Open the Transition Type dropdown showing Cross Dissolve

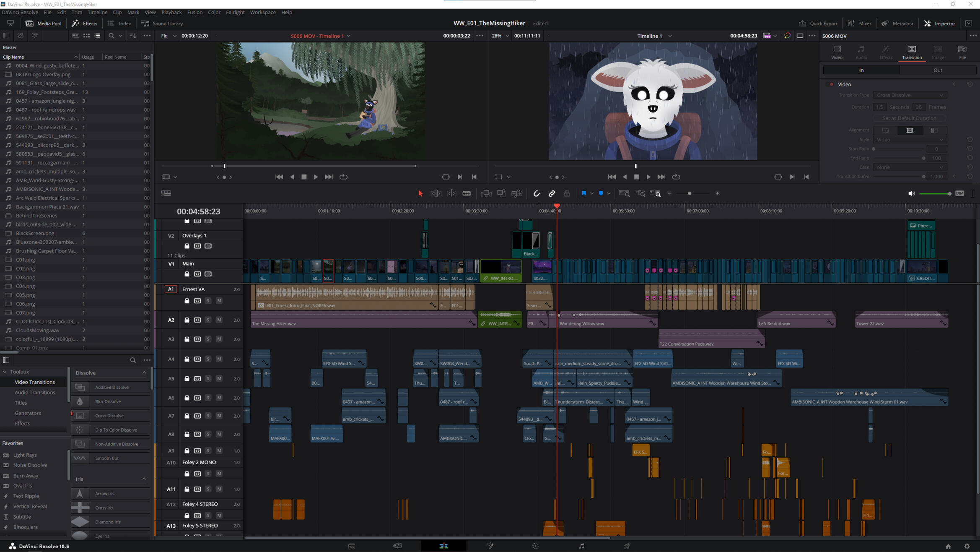910,95
